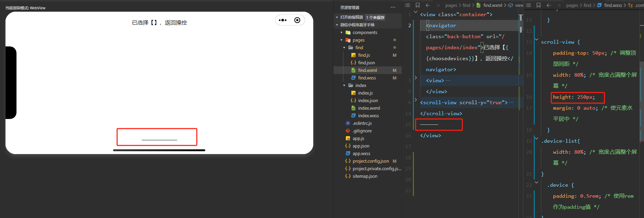Click the find.wxss file type icon in tree
Screen dimensions: 644x218
(x=353, y=78)
